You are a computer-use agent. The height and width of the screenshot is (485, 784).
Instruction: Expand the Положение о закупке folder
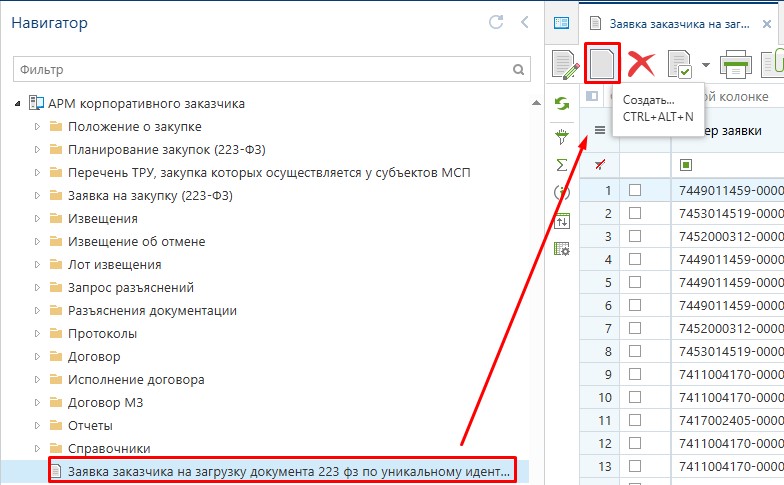[37, 126]
